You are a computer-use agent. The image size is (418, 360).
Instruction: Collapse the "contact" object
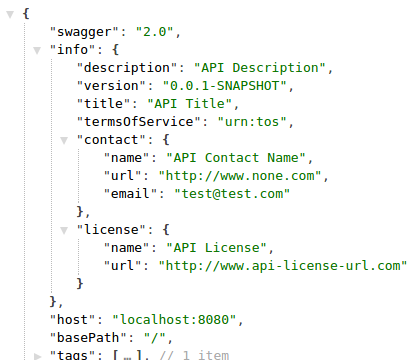coord(64,140)
